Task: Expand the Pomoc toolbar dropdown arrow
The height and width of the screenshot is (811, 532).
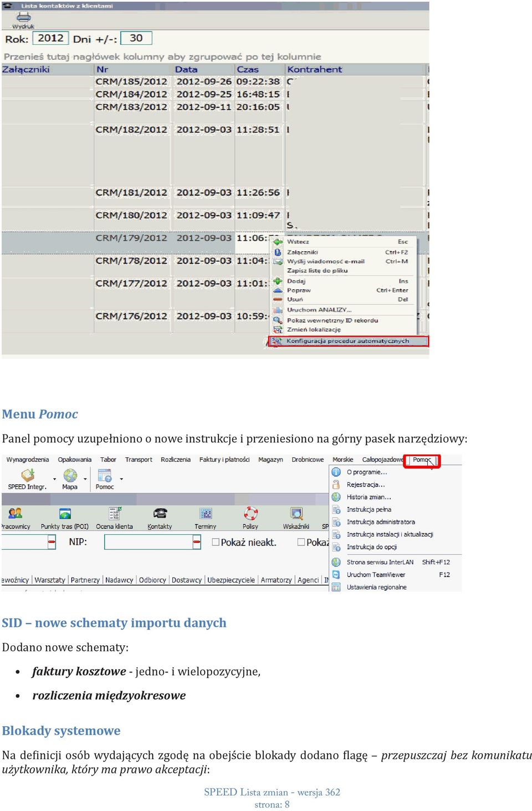Action: (x=121, y=478)
